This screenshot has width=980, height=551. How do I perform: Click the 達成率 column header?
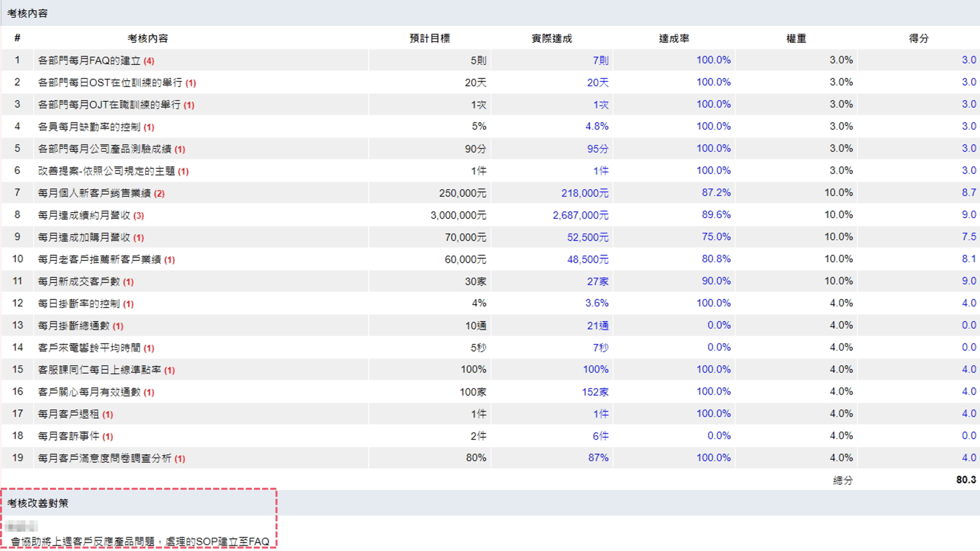tap(674, 38)
